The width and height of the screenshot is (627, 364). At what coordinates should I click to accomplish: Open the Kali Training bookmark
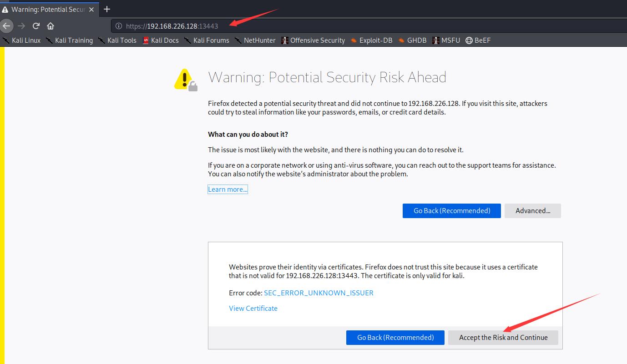69,40
